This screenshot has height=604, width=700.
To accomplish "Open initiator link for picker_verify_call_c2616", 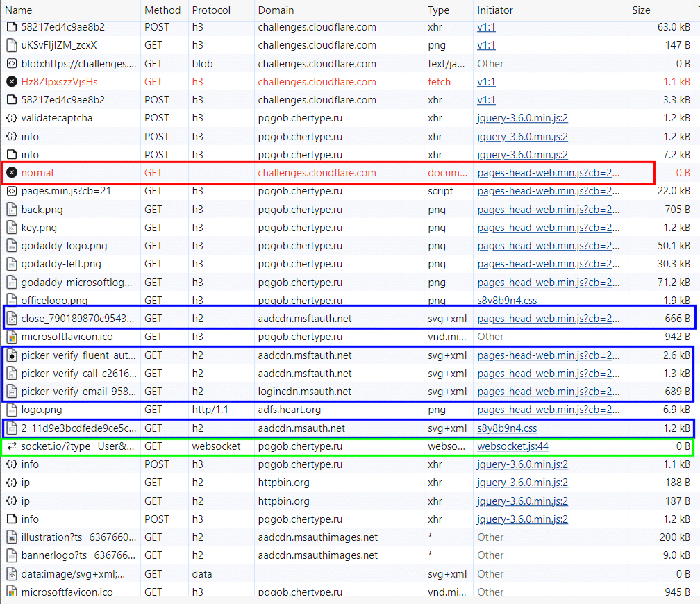I will [548, 374].
